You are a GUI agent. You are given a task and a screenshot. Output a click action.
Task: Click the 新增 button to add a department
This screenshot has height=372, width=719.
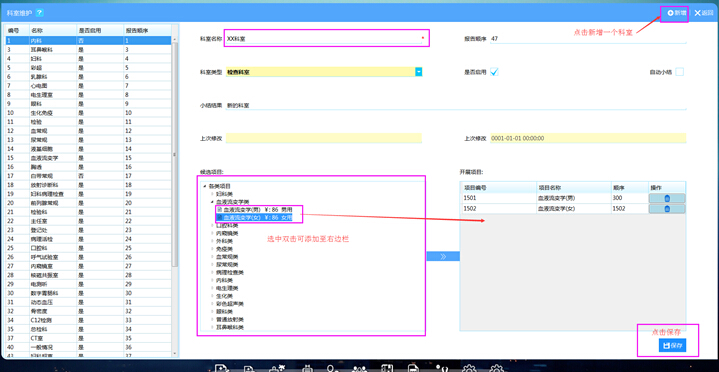pos(677,13)
